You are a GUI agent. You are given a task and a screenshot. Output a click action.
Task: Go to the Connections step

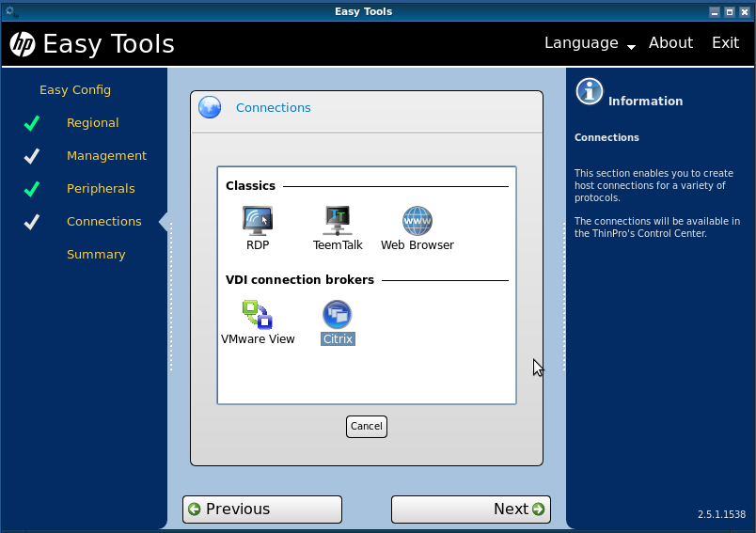(x=104, y=221)
